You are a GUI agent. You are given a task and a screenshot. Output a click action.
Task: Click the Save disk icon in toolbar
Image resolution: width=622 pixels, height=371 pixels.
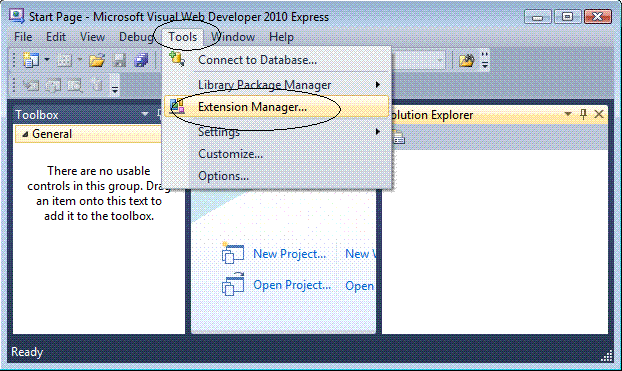click(x=119, y=60)
